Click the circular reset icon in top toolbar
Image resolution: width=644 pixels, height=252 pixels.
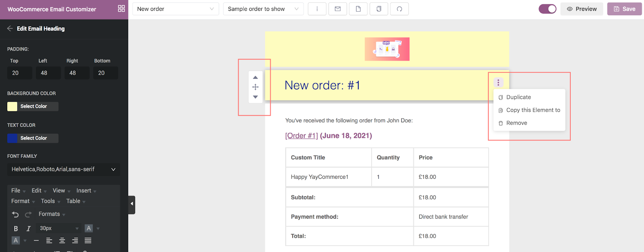pyautogui.click(x=399, y=9)
